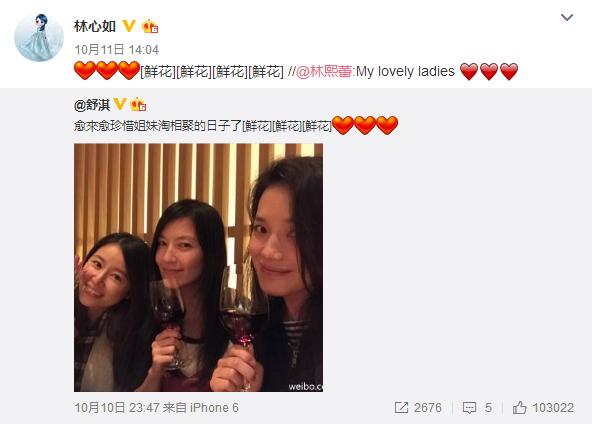Image resolution: width=592 pixels, height=424 pixels.
Task: Click the repost share icon
Action: [x=401, y=408]
